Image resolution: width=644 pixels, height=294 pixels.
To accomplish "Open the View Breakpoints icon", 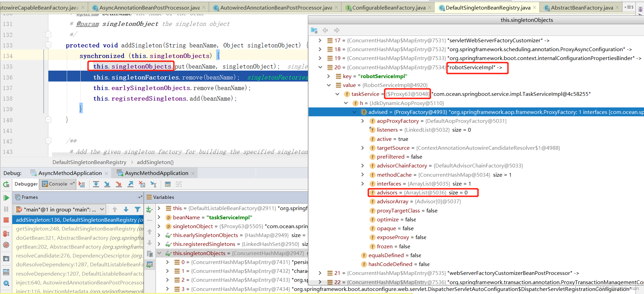I will point(6,234).
